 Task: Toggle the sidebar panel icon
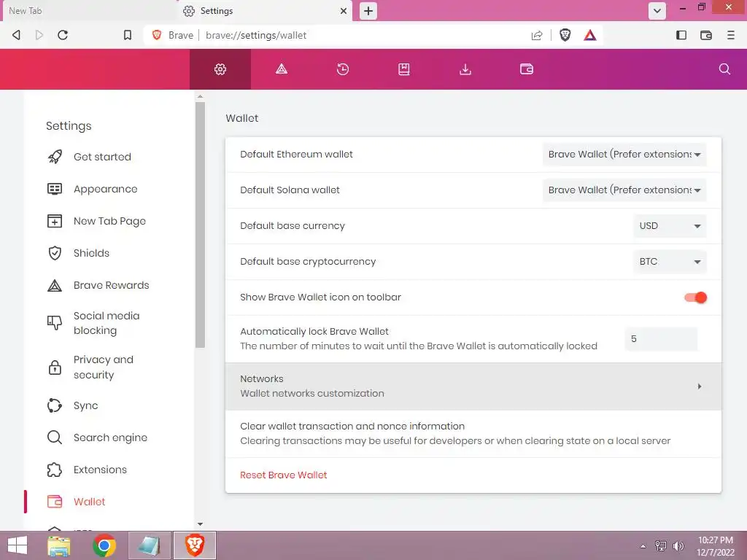click(681, 35)
